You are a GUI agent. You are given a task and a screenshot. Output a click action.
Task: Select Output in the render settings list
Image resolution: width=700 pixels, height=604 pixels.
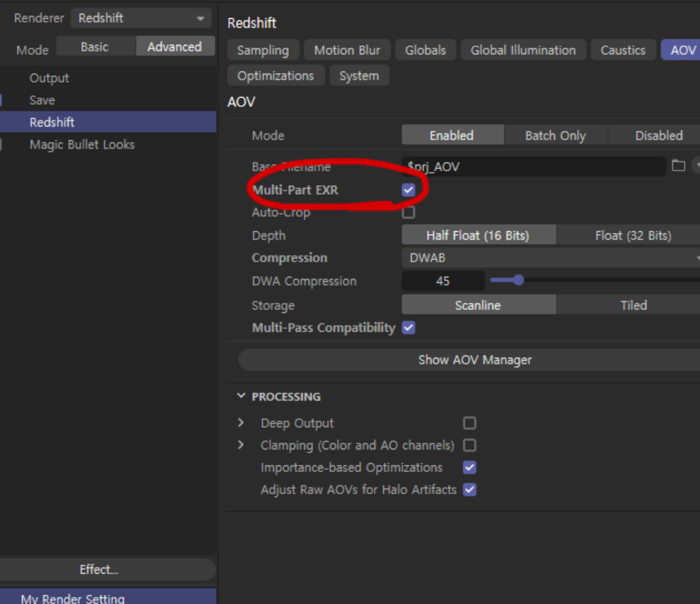pyautogui.click(x=49, y=78)
